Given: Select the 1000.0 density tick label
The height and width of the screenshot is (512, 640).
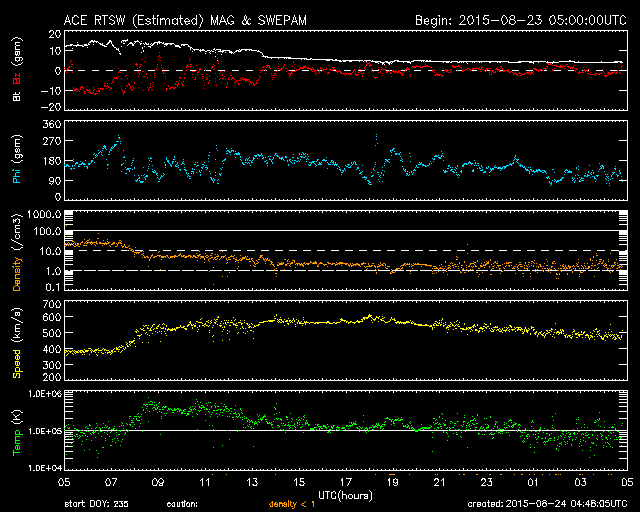Looking at the screenshot, I should 44,214.
